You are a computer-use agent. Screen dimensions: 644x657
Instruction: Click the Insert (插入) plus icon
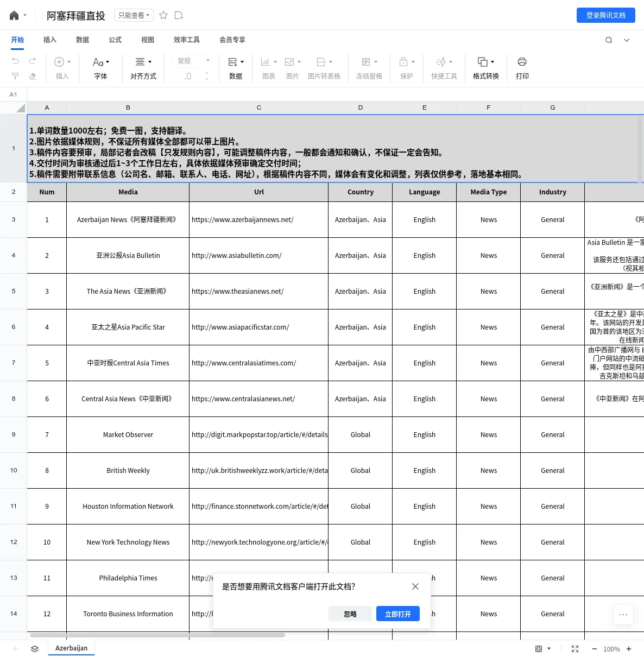tap(59, 62)
